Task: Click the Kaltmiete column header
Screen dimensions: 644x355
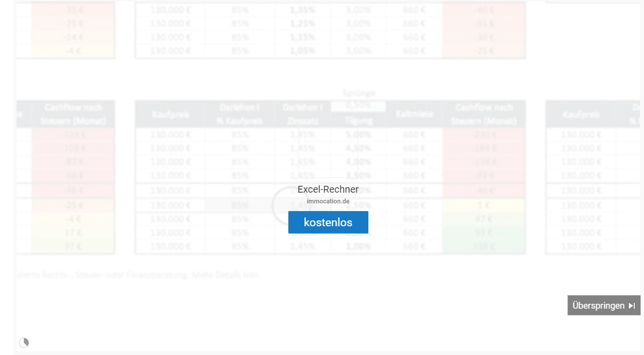Action: coord(414,114)
